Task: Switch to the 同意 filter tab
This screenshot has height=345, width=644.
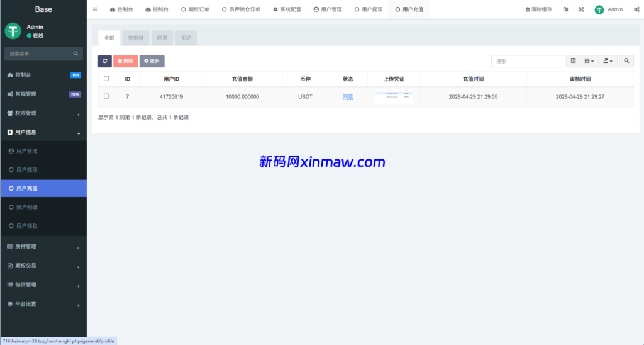Action: [x=162, y=38]
